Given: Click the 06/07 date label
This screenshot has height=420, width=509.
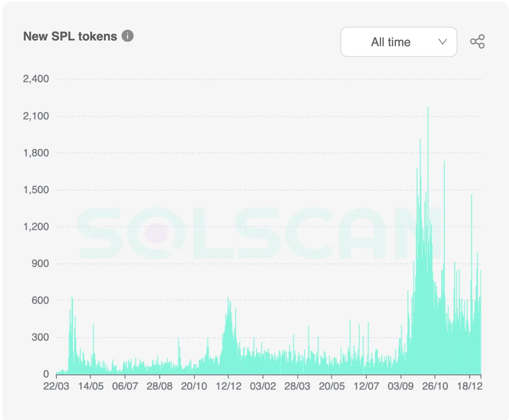Looking at the screenshot, I should coord(125,386).
